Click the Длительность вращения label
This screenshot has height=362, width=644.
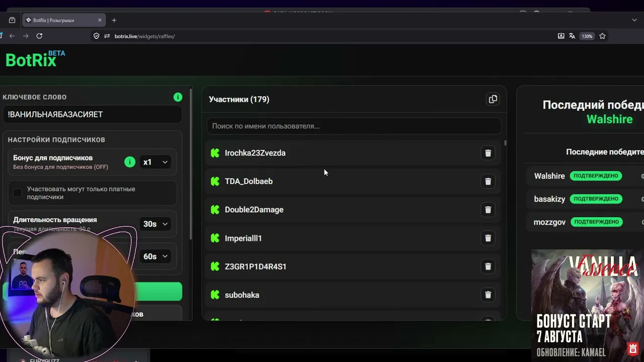click(55, 220)
